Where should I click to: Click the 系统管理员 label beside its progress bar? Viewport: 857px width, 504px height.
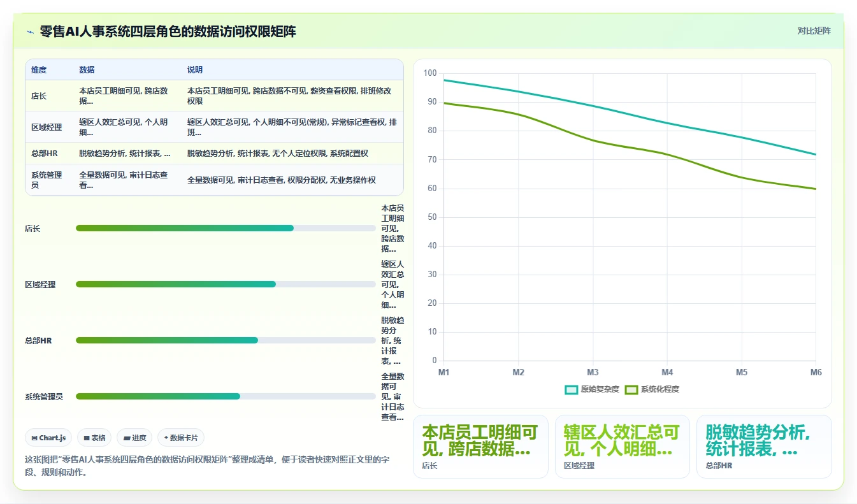pyautogui.click(x=44, y=396)
